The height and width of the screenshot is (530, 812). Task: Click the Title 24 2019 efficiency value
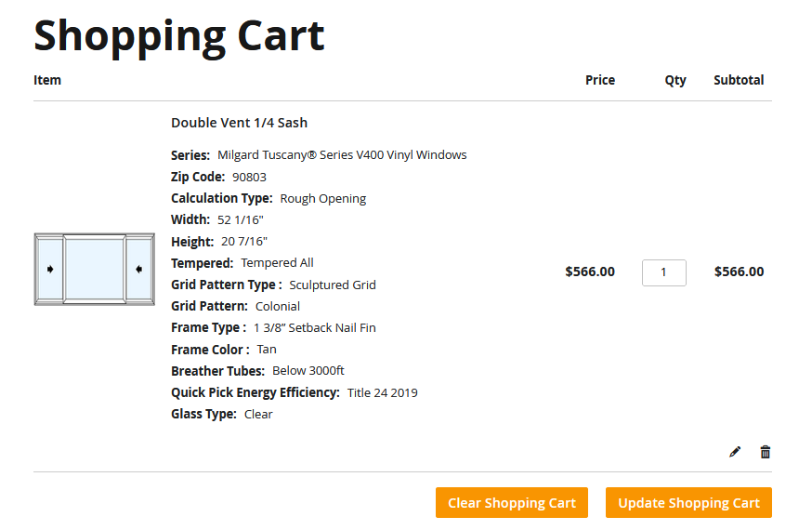382,392
